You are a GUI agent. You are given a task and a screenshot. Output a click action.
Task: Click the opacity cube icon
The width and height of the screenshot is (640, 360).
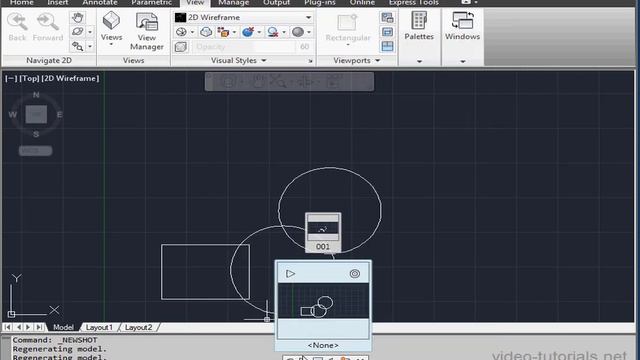click(x=181, y=47)
